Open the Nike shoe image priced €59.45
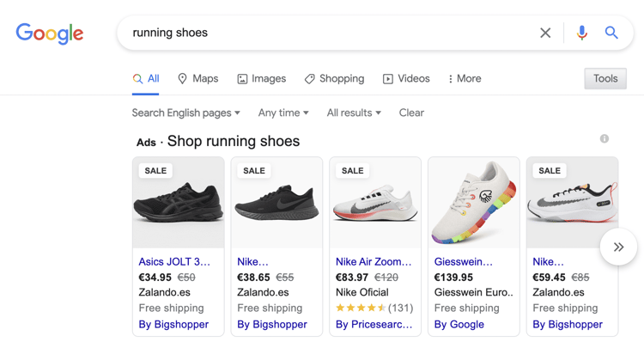 [573, 203]
